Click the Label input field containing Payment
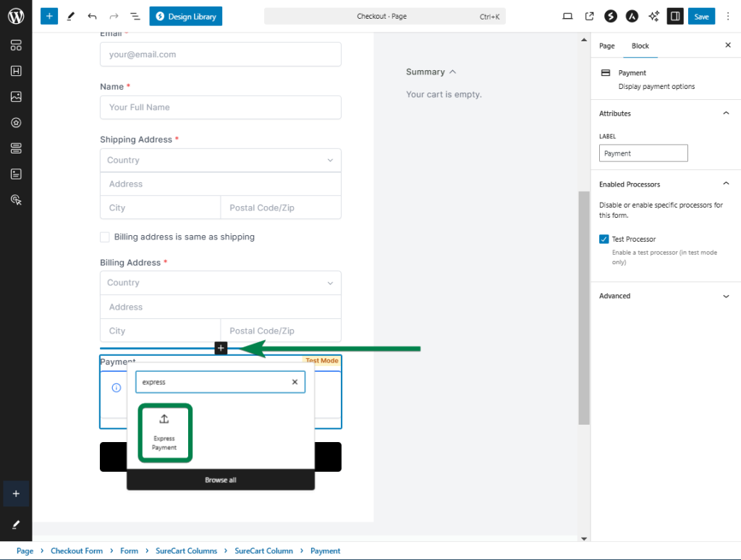 pyautogui.click(x=643, y=153)
